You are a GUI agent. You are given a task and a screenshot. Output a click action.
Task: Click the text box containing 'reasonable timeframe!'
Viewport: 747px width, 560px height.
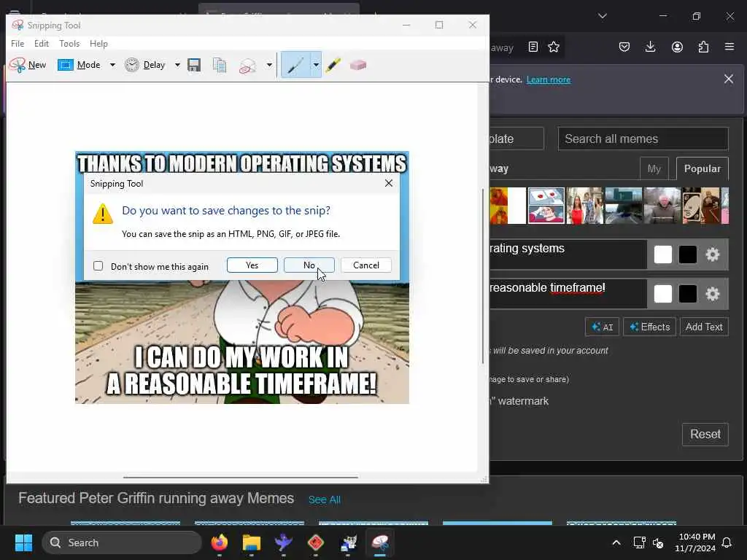[568, 294]
